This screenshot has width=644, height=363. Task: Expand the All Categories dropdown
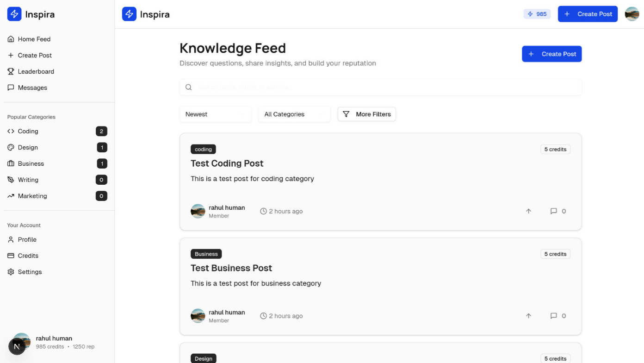point(294,114)
